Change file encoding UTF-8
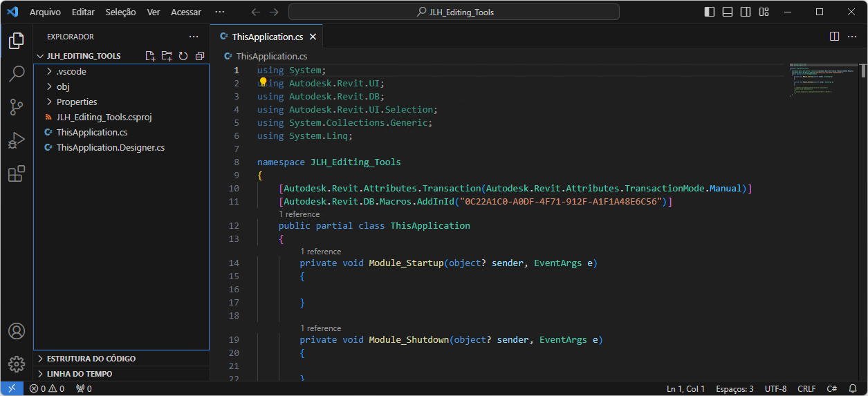This screenshot has width=868, height=396. click(x=775, y=388)
